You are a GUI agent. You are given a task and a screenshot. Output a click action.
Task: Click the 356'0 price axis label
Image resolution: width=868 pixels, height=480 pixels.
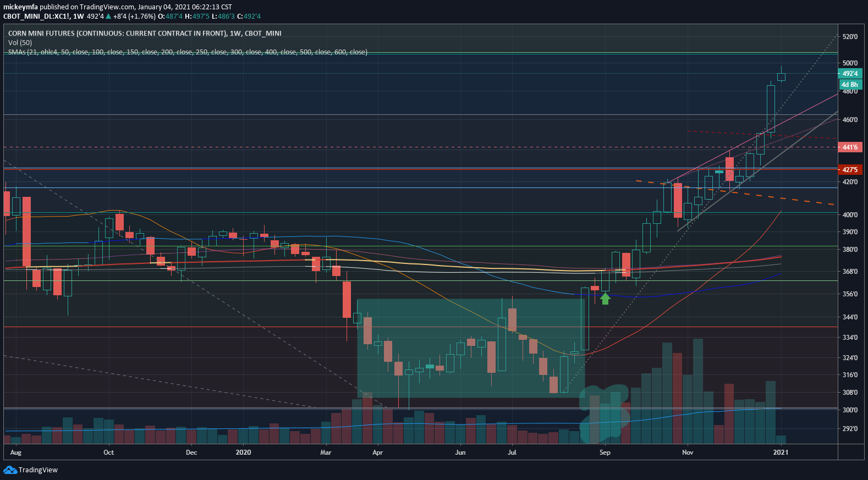850,294
